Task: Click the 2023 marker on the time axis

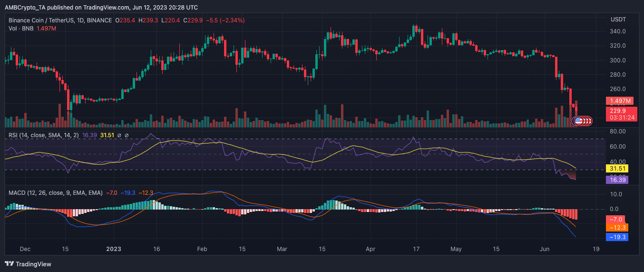Action: pyautogui.click(x=114, y=249)
